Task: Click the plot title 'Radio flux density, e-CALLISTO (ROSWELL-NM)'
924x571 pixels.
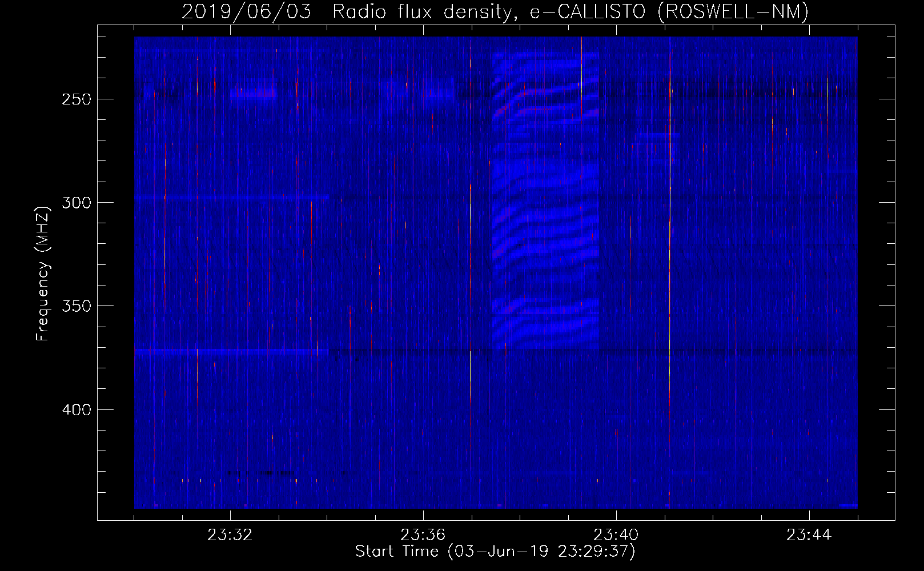Action: click(571, 11)
